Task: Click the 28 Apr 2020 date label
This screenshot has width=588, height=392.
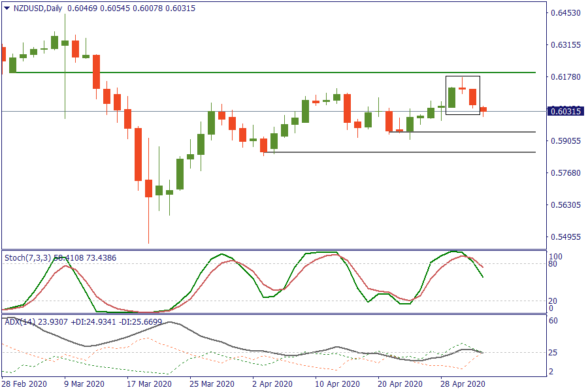Action: 463,384
